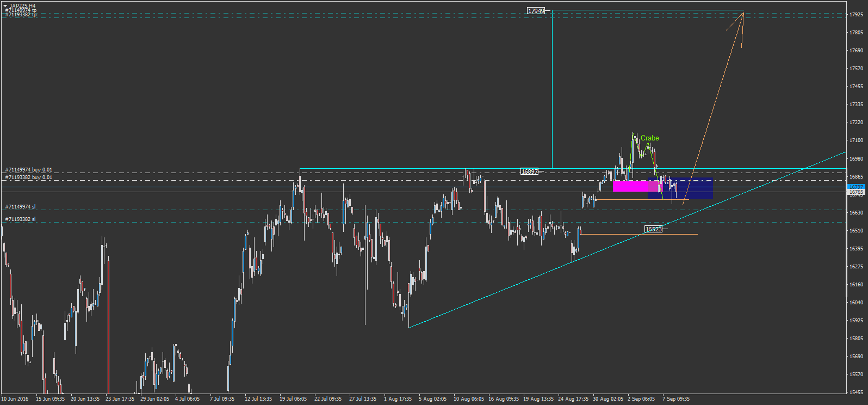This screenshot has width=868, height=405.
Task: Click the 12 Jul 13:35 time label
Action: tap(258, 399)
